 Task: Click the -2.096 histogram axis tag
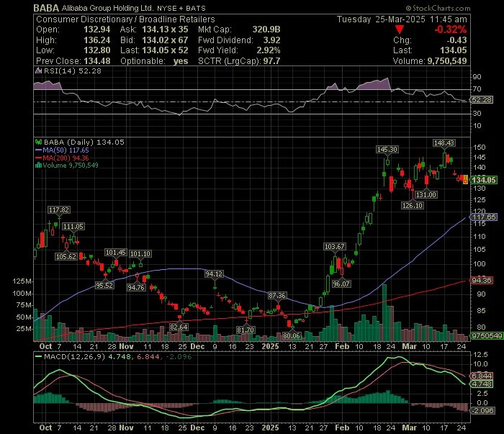tap(482, 410)
